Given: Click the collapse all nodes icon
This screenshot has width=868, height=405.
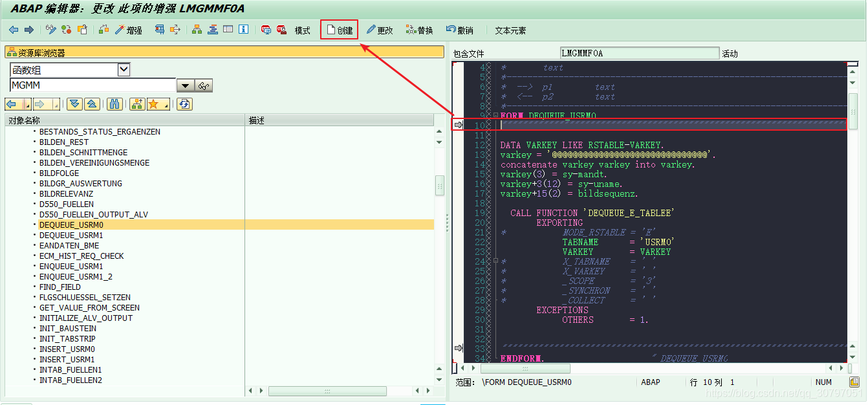Looking at the screenshot, I should click(x=92, y=104).
